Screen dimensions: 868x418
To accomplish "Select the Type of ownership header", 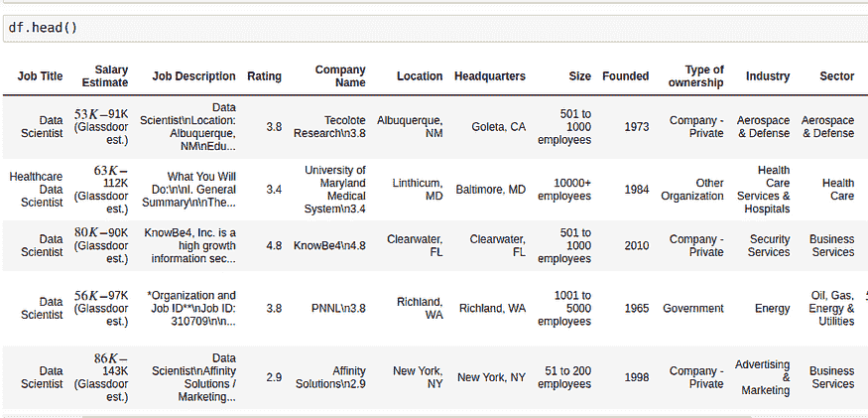I will 696,76.
